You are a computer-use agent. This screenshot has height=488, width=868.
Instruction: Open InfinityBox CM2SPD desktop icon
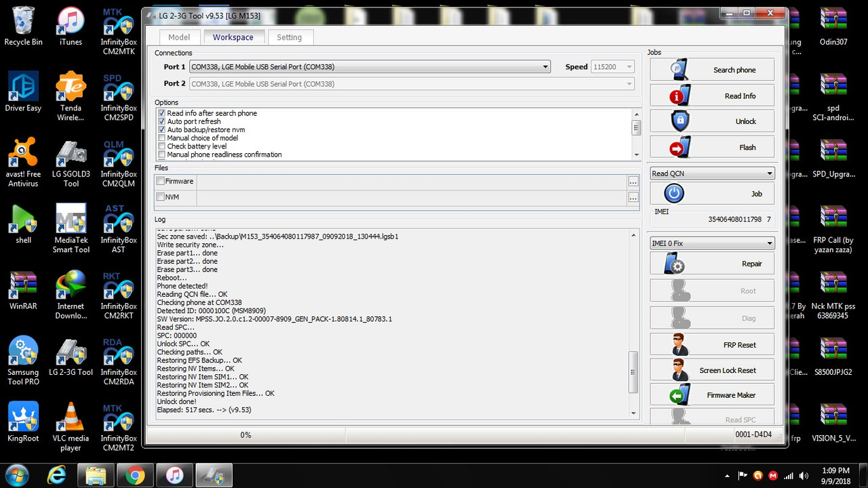(118, 96)
